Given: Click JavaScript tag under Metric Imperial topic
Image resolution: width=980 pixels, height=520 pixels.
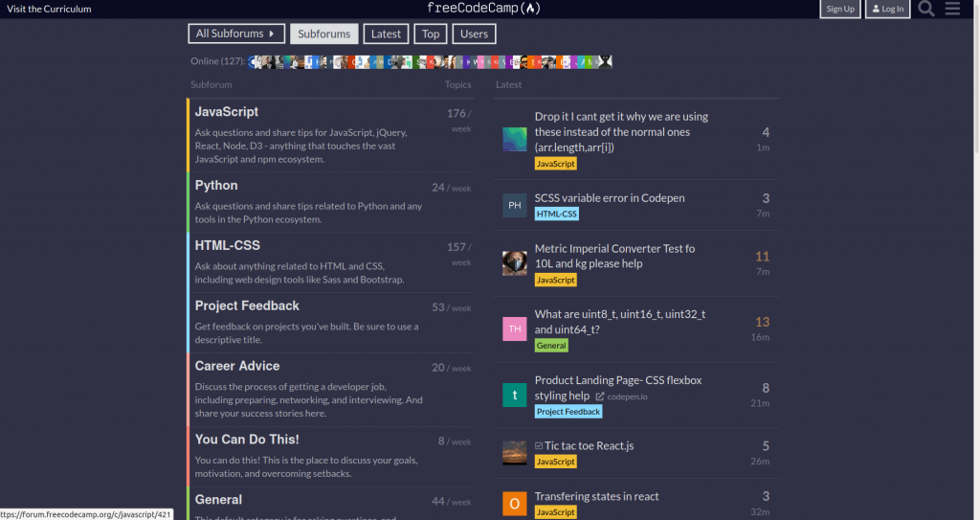Looking at the screenshot, I should (556, 281).
